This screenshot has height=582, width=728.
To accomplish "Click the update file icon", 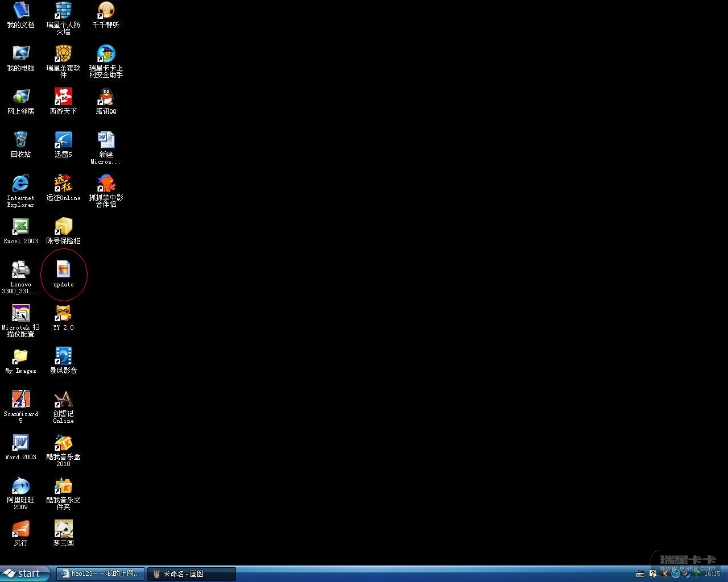I will [x=63, y=274].
